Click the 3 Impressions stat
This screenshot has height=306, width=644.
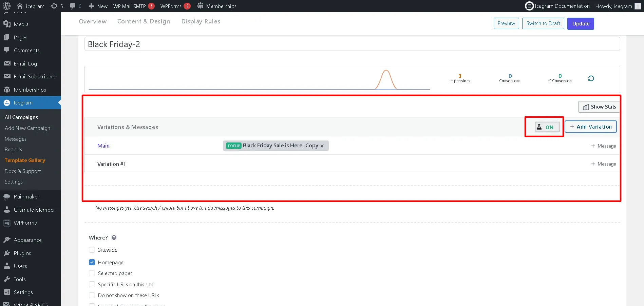click(x=460, y=78)
